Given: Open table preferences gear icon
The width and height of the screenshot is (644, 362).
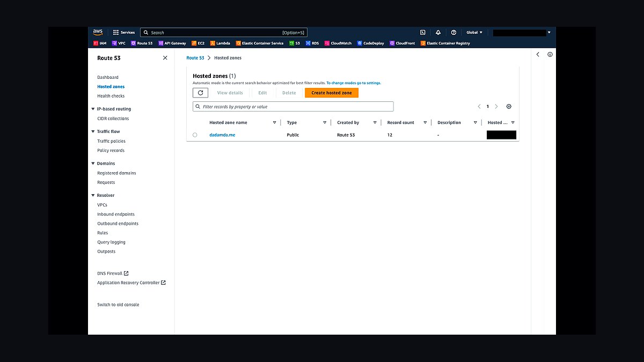Looking at the screenshot, I should pos(509,107).
